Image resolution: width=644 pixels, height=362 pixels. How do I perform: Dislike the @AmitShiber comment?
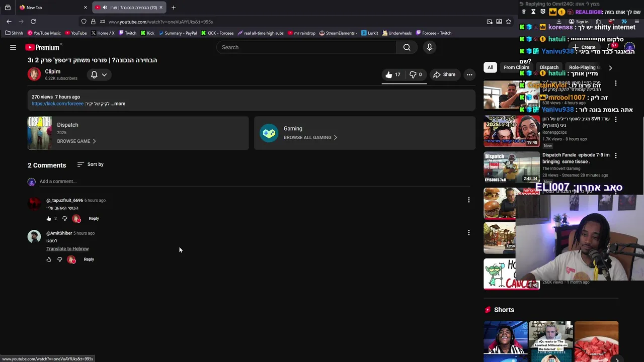[x=59, y=259]
